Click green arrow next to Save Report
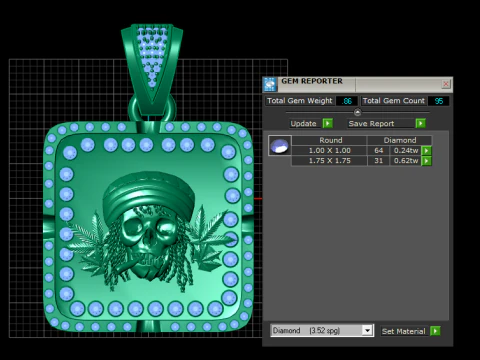Image resolution: width=480 pixels, height=360 pixels. coord(421,124)
